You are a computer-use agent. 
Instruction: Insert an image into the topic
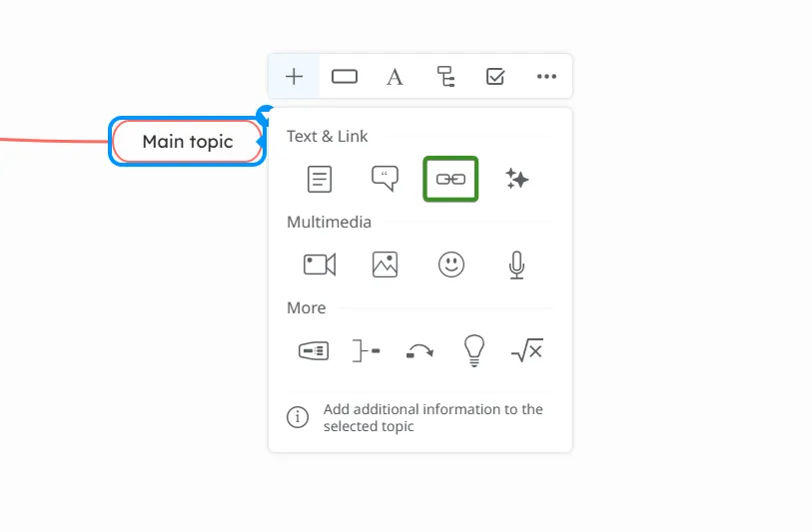point(385,265)
